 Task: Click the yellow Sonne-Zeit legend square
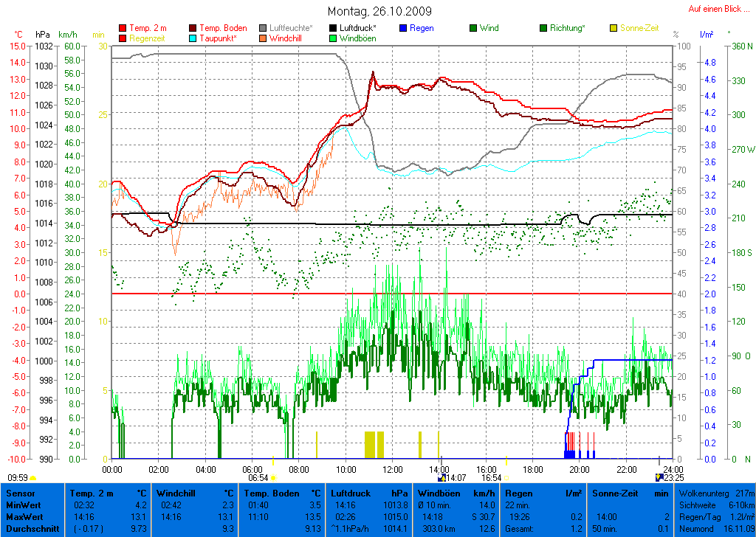(614, 28)
